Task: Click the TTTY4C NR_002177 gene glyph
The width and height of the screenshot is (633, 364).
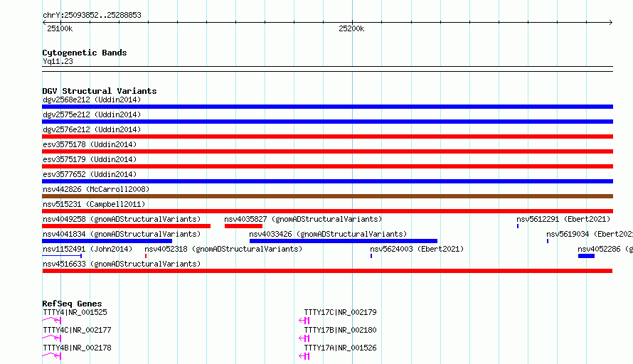Action: coord(52,338)
